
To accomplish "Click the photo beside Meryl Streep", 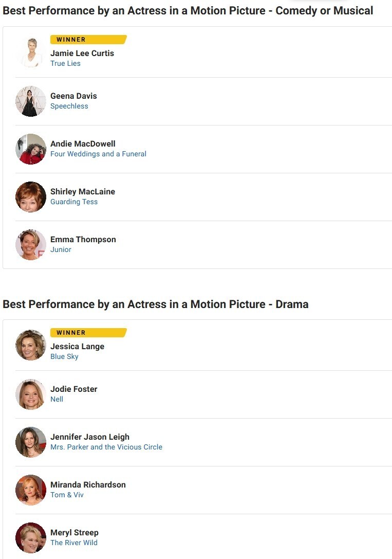I will 31,538.
